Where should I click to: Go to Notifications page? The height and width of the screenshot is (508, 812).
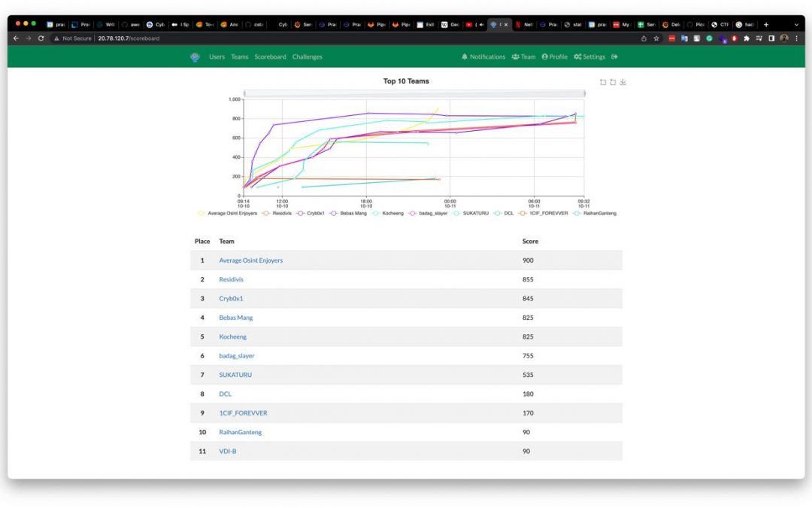[483, 56]
